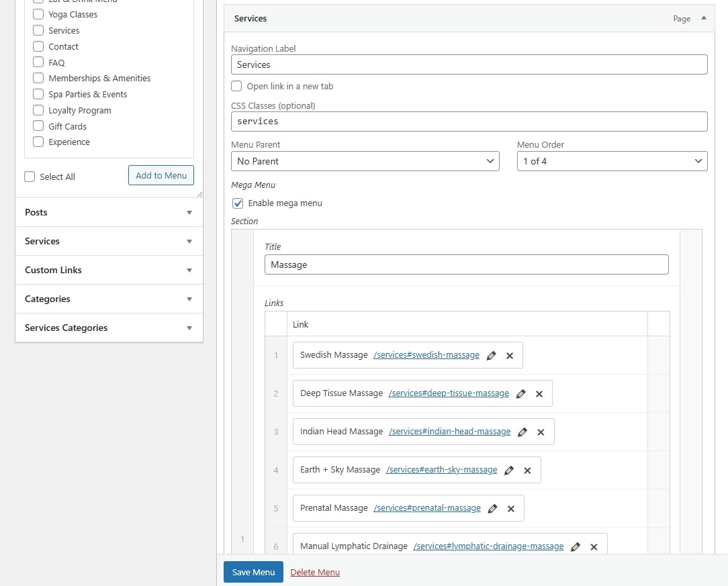Click the Navigation Label input field
The image size is (728, 586).
pyautogui.click(x=469, y=64)
